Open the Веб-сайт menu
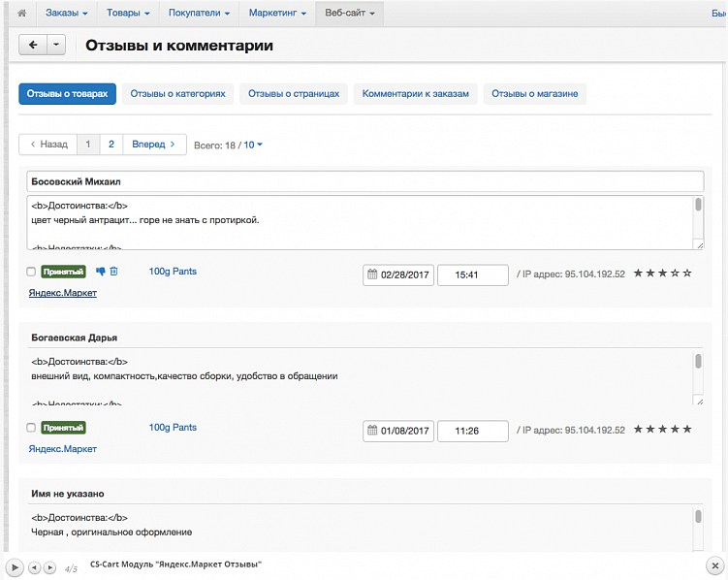The height and width of the screenshot is (580, 728). coord(350,13)
